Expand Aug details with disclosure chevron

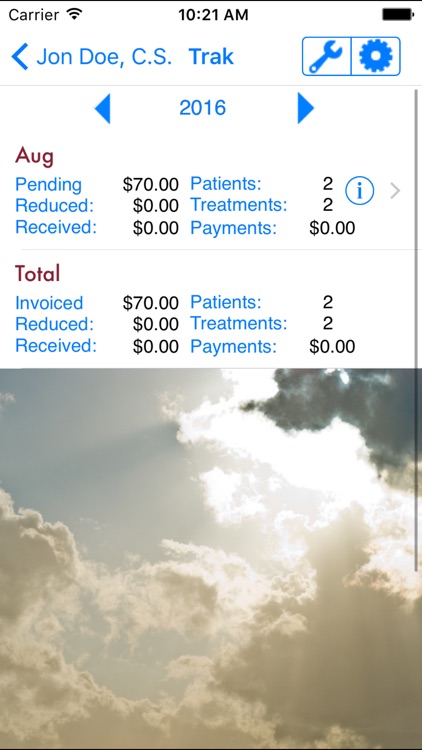[x=395, y=191]
